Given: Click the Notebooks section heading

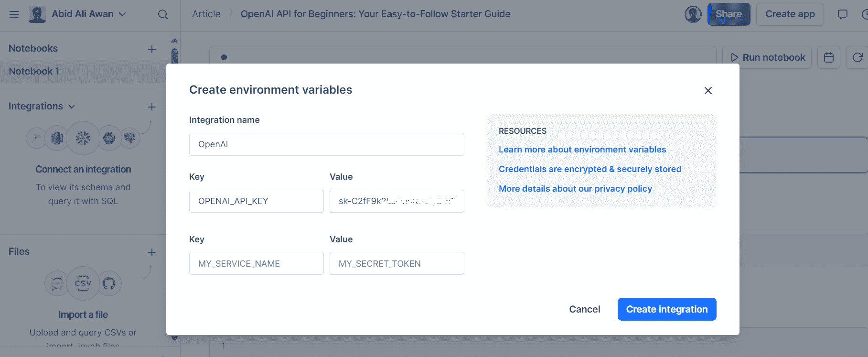Looking at the screenshot, I should [33, 48].
